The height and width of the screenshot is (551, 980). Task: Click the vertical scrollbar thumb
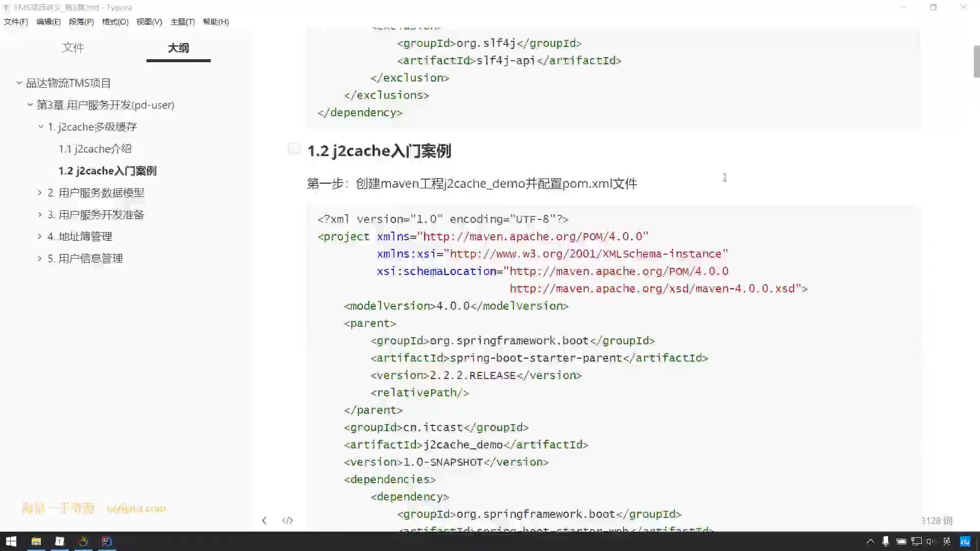pyautogui.click(x=976, y=61)
